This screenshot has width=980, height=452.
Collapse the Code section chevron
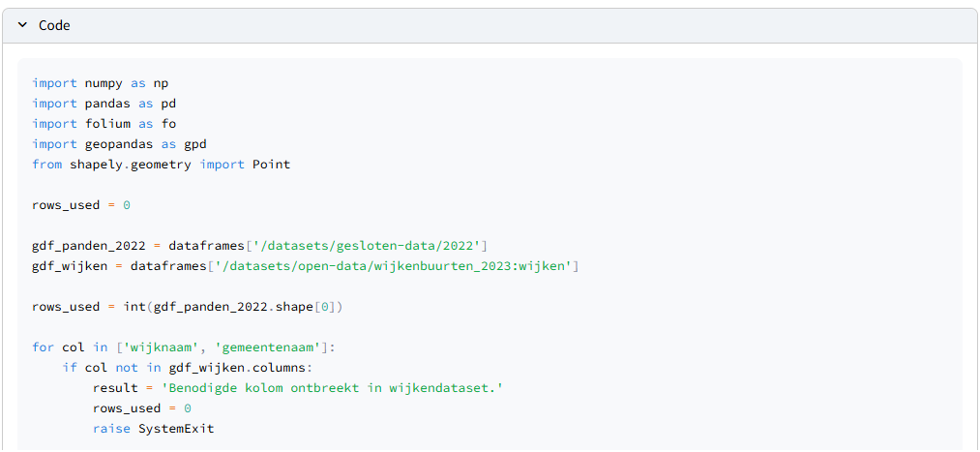tap(22, 25)
